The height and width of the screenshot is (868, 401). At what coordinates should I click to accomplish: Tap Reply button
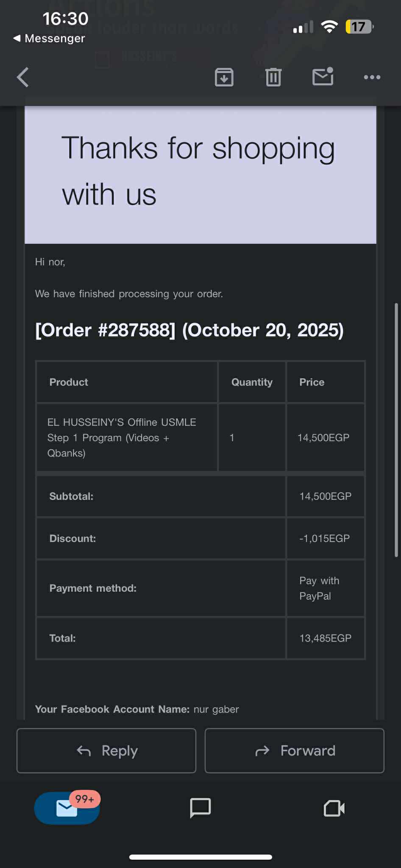(106, 751)
